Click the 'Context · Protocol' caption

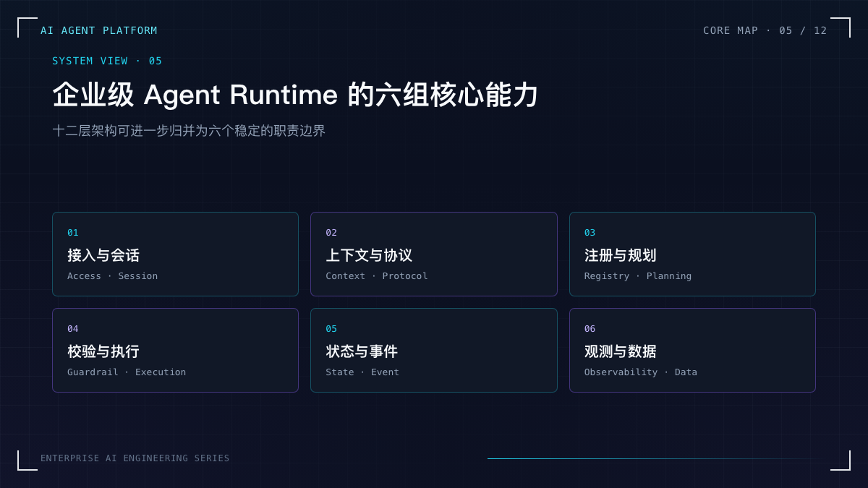pyautogui.click(x=376, y=276)
